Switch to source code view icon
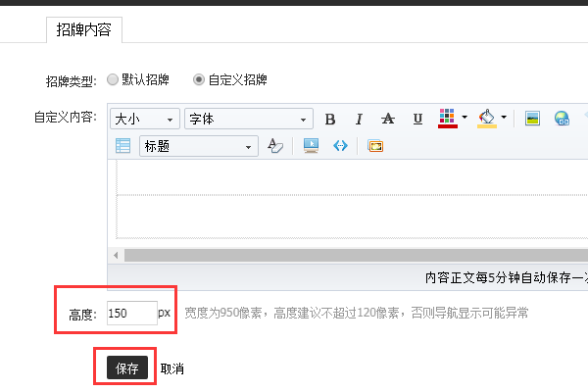Screen dimensions: 588x392 click(x=340, y=146)
